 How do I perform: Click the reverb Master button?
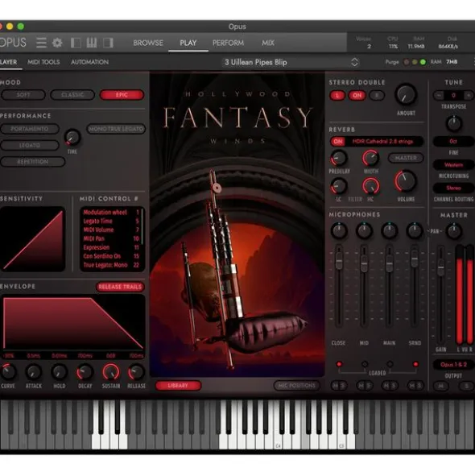point(406,158)
